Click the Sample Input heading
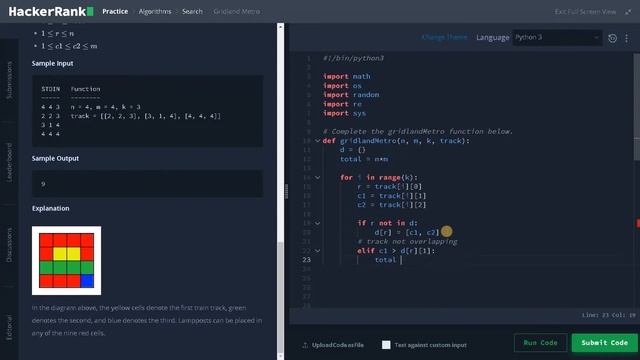This screenshot has width=640, height=360. click(x=53, y=63)
